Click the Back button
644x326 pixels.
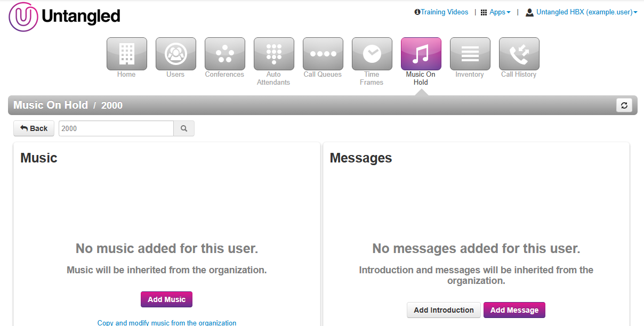click(34, 128)
